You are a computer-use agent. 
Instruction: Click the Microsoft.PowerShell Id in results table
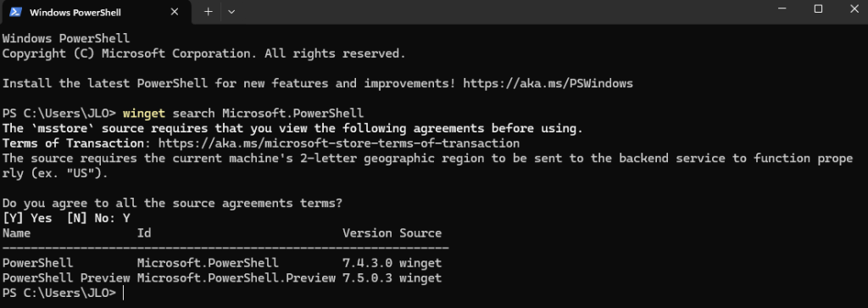click(x=209, y=262)
